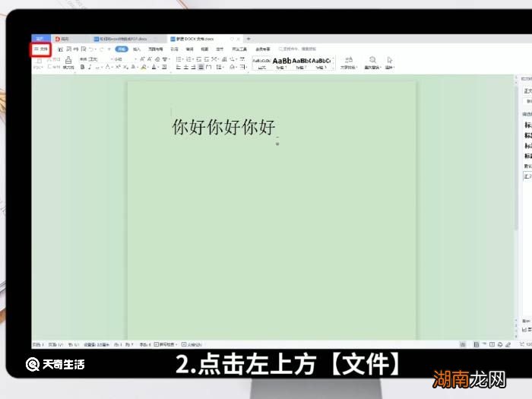
Task: Open the borders dropdown
Action: pyautogui.click(x=243, y=67)
